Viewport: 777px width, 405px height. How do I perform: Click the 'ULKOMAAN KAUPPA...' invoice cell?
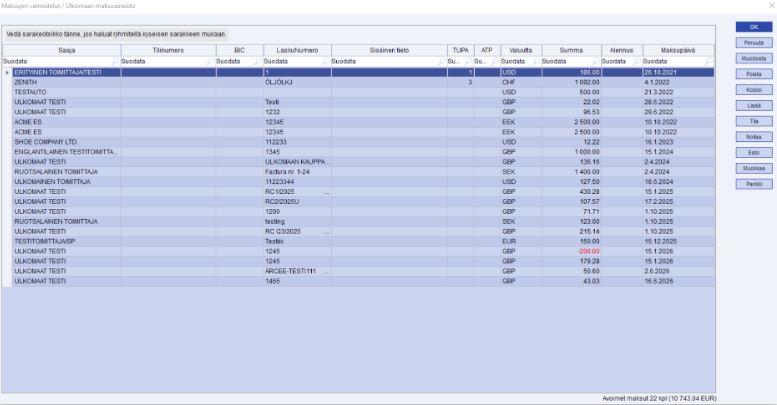(x=297, y=162)
